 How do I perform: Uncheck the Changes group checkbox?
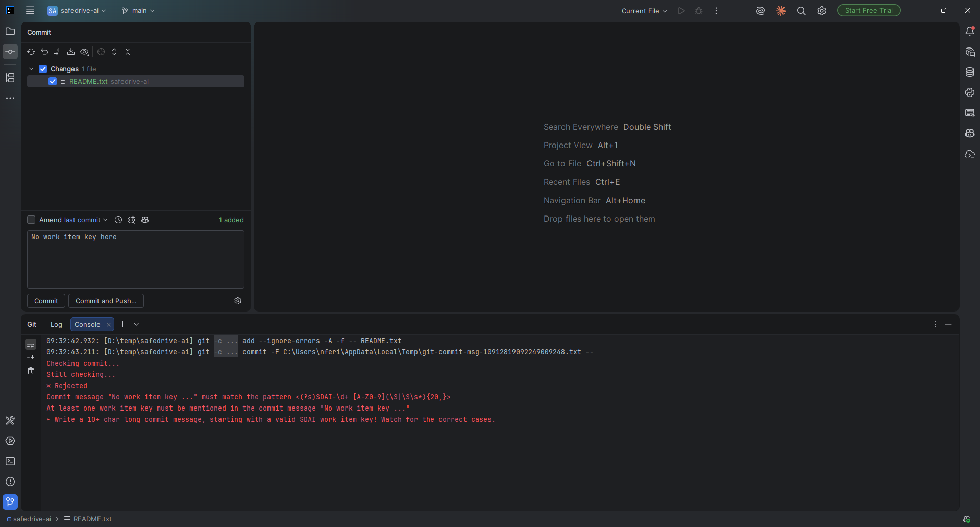point(43,69)
